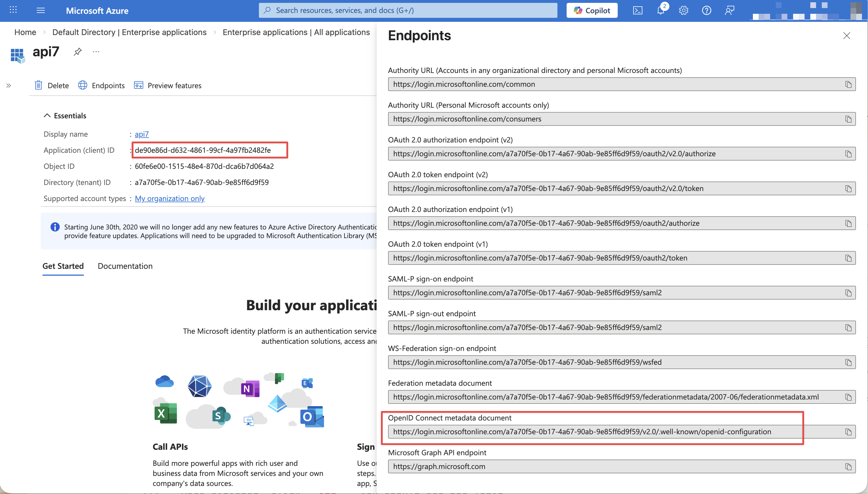This screenshot has width=868, height=494.
Task: Open the Cloud Shell terminal
Action: [638, 10]
